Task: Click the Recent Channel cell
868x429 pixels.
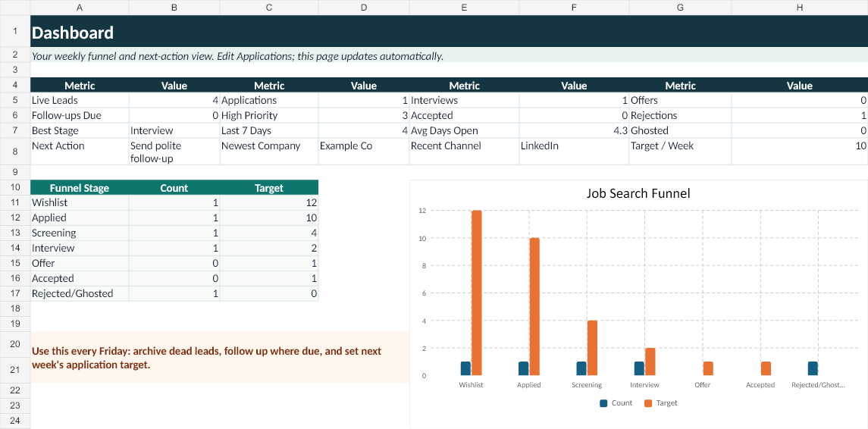Action: 464,151
